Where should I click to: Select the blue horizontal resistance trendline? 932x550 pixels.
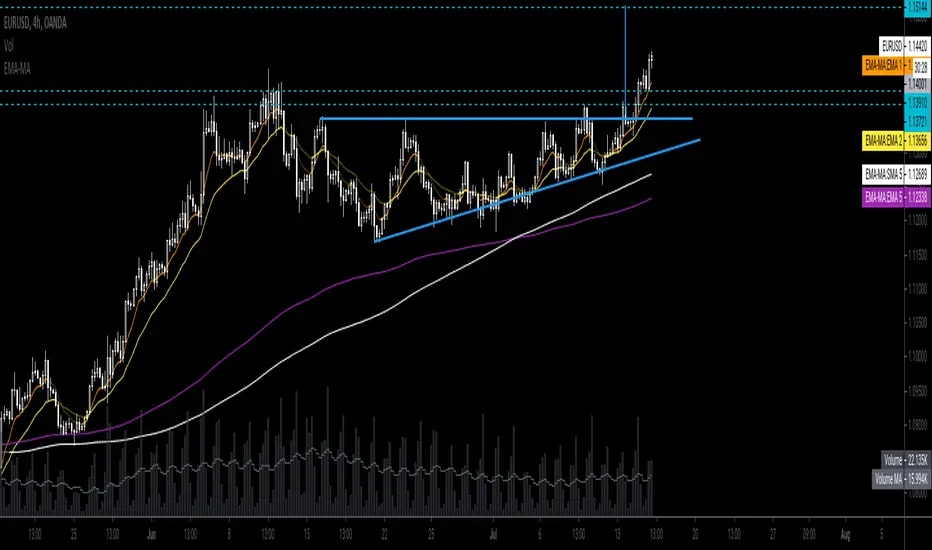pyautogui.click(x=506, y=119)
